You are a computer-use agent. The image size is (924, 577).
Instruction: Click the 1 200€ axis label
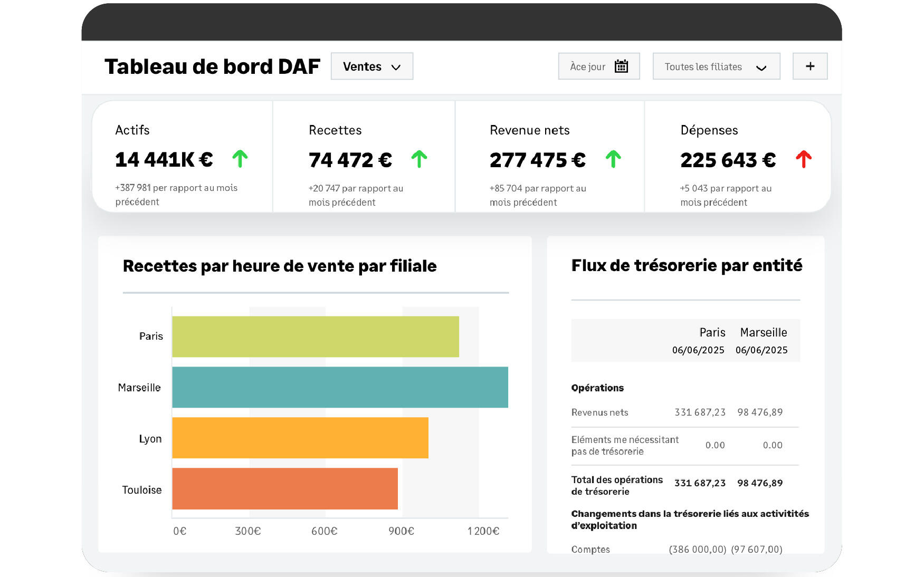[x=483, y=531]
